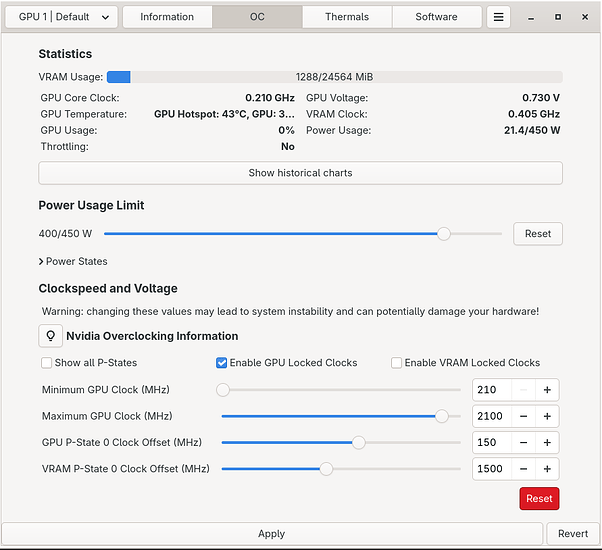Close the application window

(x=585, y=17)
